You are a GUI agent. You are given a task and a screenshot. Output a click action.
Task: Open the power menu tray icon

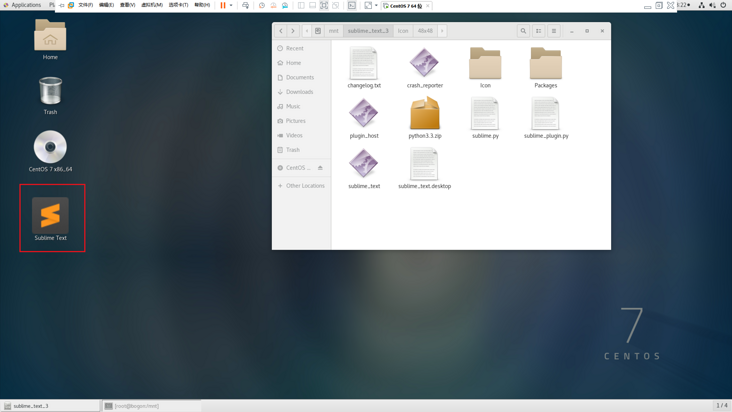tap(724, 5)
